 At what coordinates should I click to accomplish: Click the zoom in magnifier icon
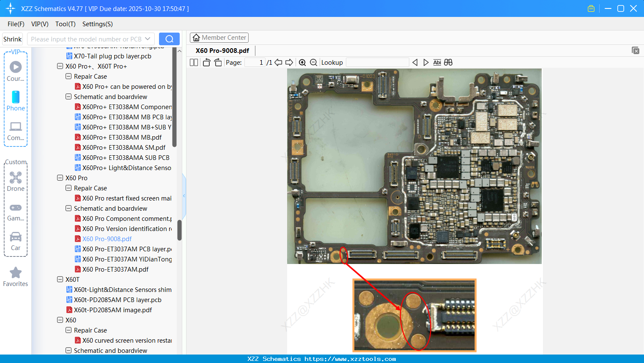point(302,63)
